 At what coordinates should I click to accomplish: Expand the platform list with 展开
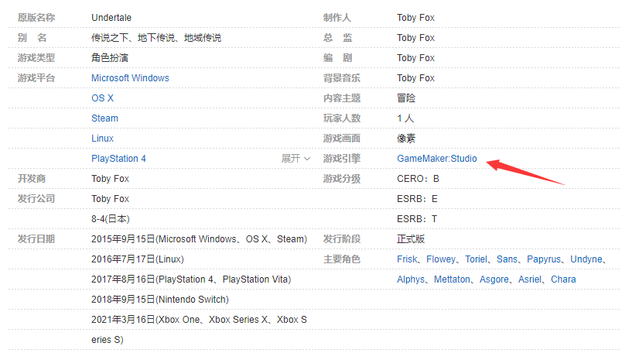pos(295,159)
